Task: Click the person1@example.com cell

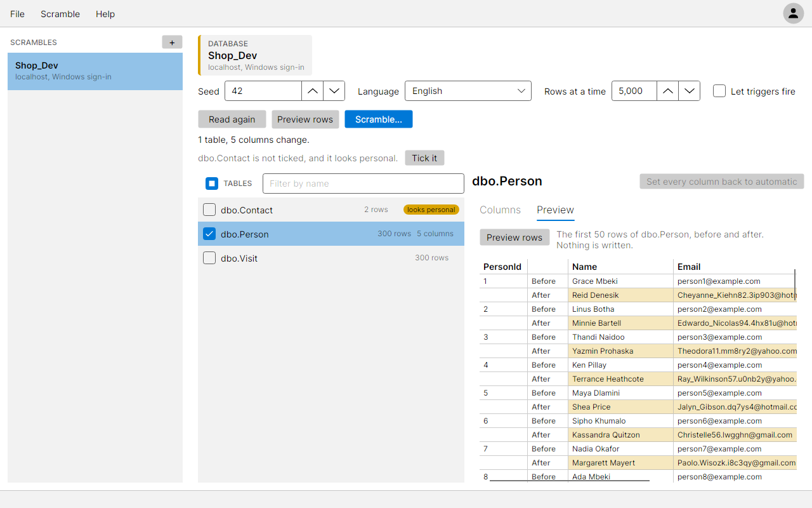Action: coord(735,281)
